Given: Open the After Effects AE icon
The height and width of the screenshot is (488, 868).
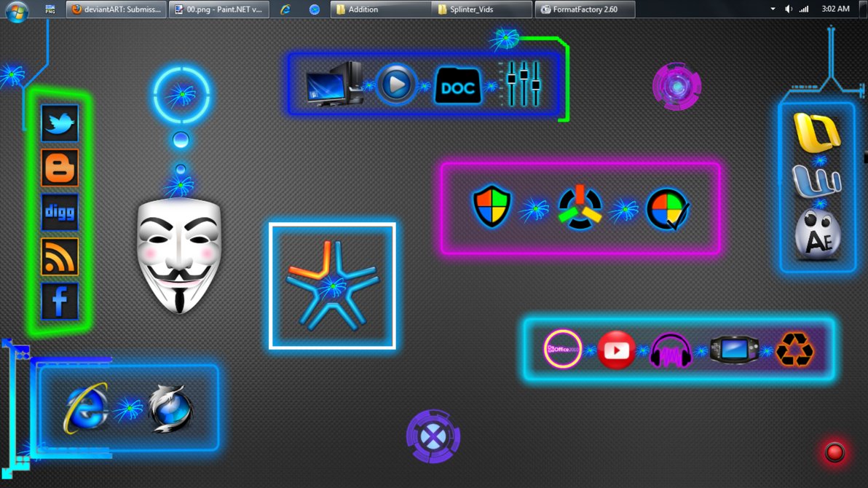Looking at the screenshot, I should click(x=818, y=235).
